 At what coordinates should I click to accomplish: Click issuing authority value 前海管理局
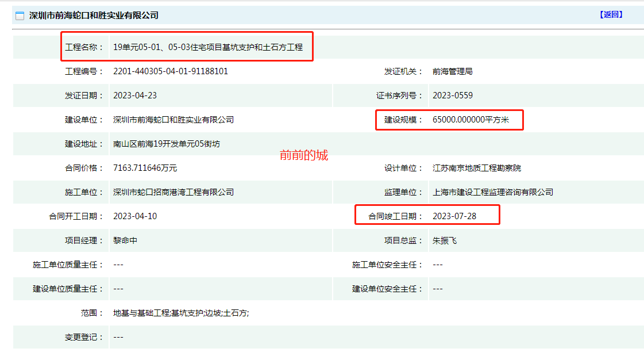[452, 71]
